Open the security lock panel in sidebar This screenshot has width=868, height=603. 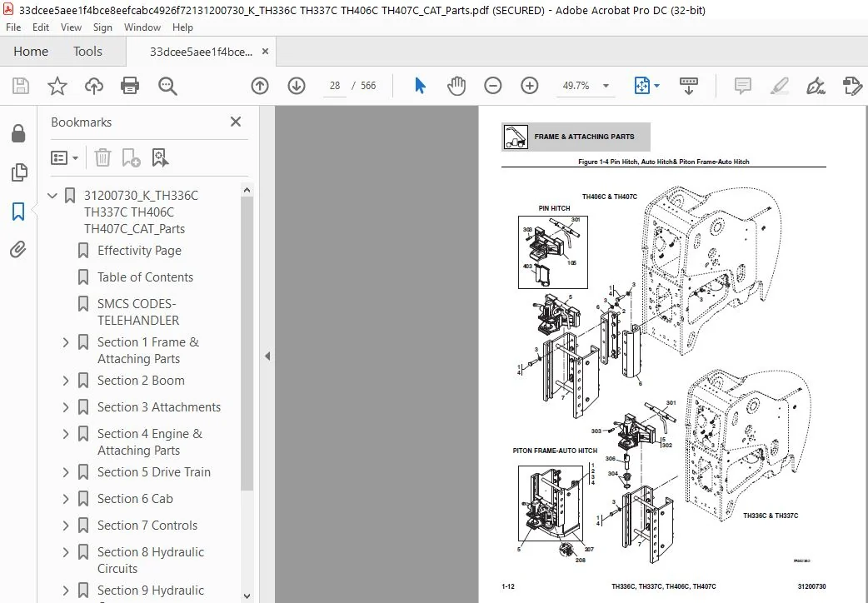coord(18,133)
